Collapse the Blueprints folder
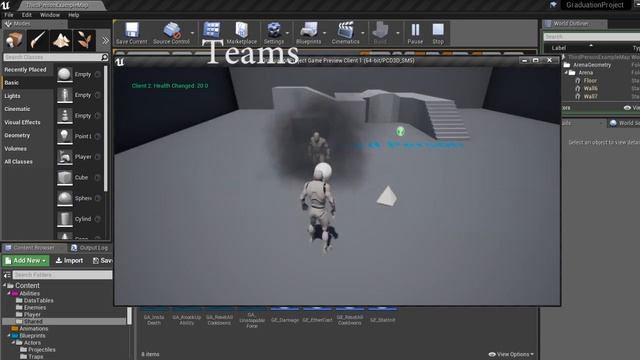This screenshot has height=360, width=640. pyautogui.click(x=9, y=336)
